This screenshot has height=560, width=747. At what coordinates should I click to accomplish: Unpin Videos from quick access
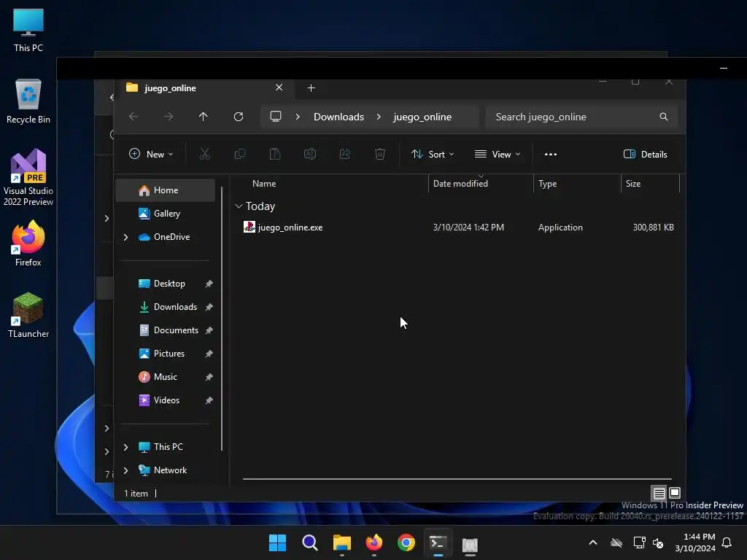pyautogui.click(x=209, y=400)
